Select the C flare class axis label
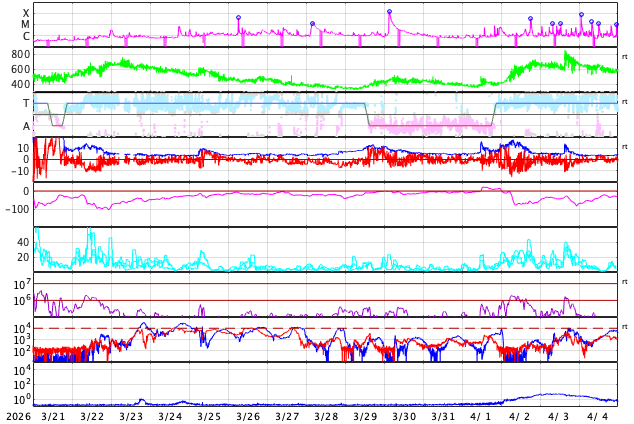This screenshot has height=424, width=634. point(26,36)
